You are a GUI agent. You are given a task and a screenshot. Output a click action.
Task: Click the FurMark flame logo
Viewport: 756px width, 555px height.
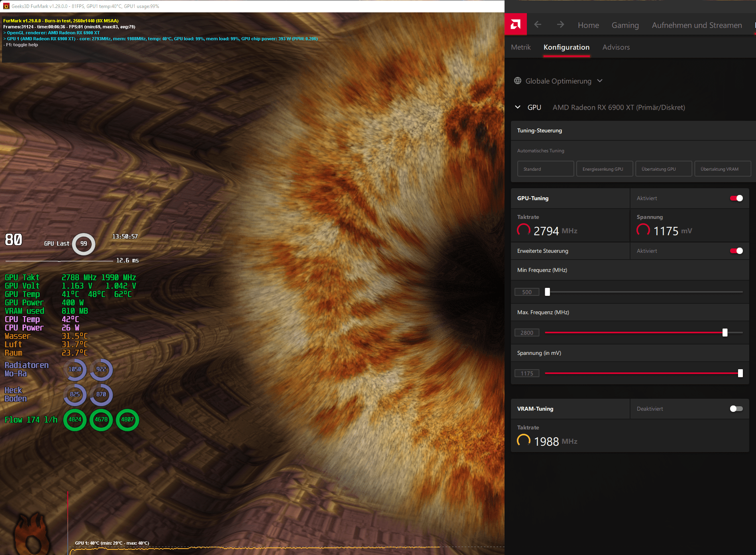pos(32,533)
